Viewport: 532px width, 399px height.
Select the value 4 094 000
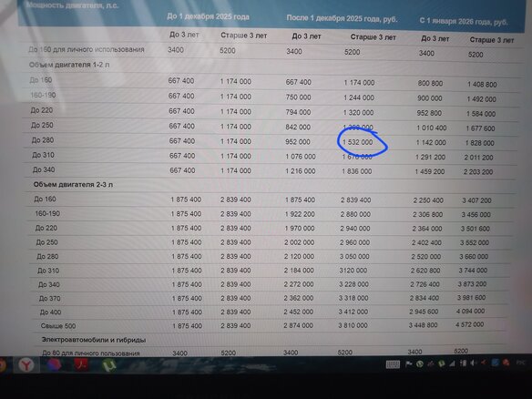pos(470,311)
